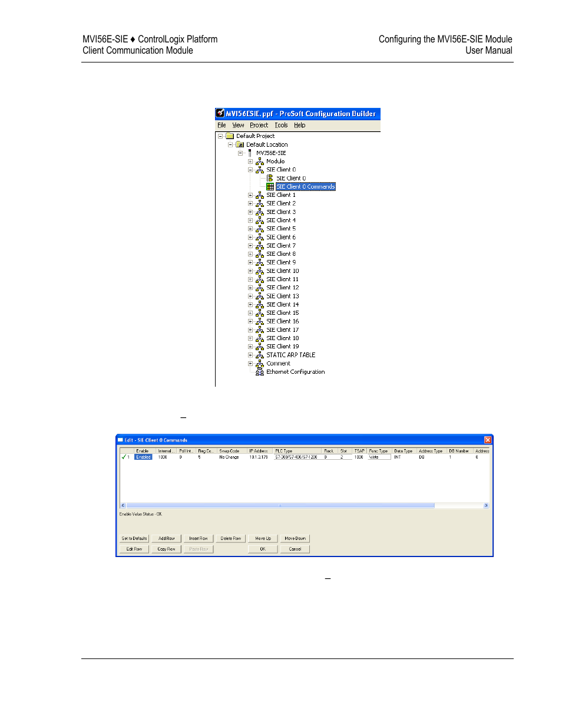The height and width of the screenshot is (728, 562).
Task: Expand the Module tree node
Action: coord(250,162)
